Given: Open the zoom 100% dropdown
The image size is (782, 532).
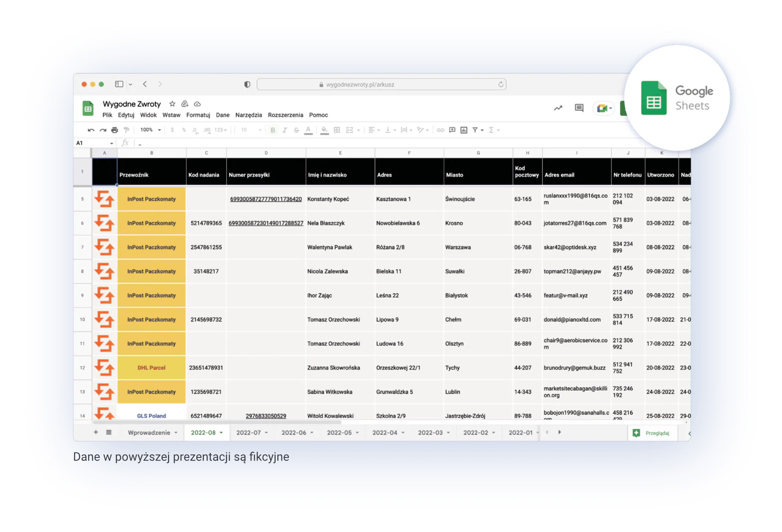Looking at the screenshot, I should pyautogui.click(x=150, y=130).
